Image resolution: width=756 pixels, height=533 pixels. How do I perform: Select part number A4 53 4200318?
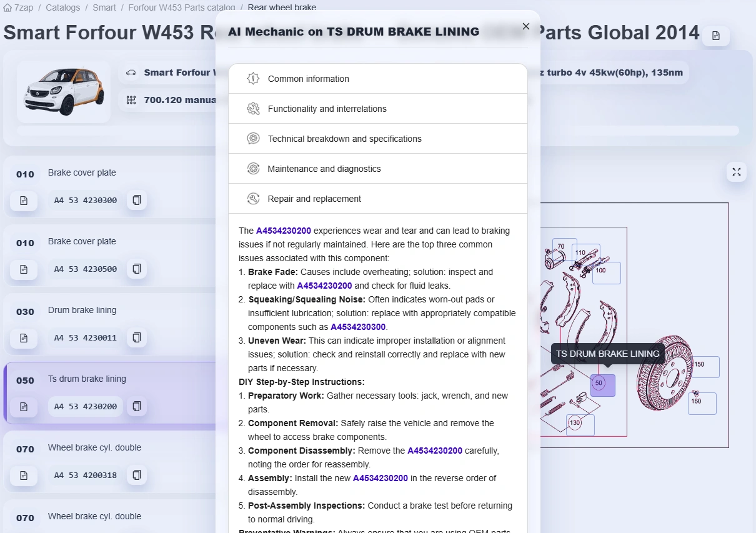coord(86,476)
